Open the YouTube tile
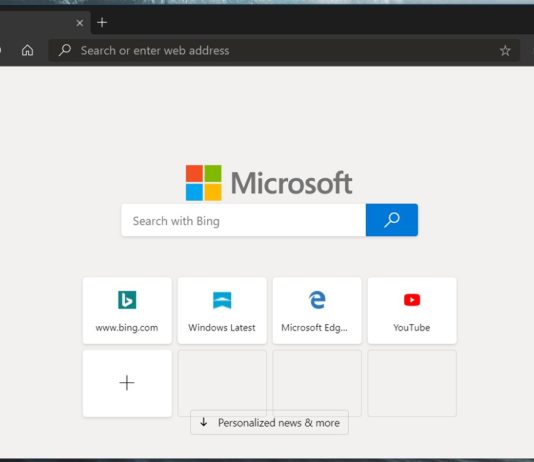 pos(412,310)
